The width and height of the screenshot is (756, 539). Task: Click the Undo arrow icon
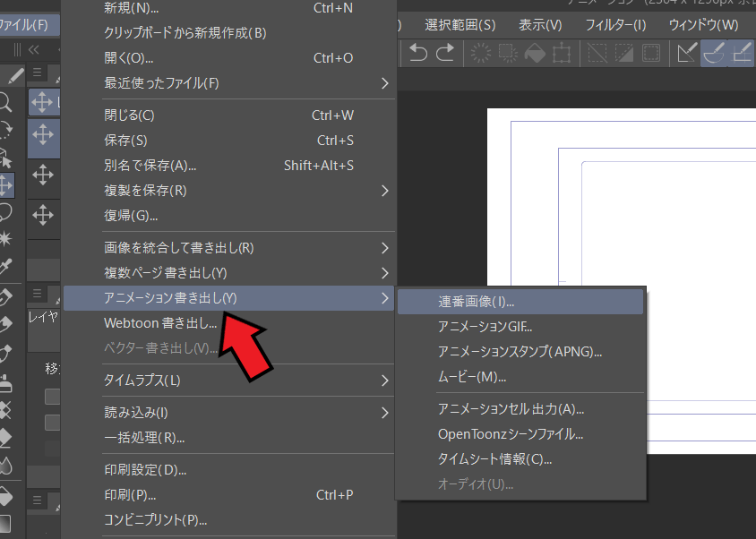(x=417, y=53)
